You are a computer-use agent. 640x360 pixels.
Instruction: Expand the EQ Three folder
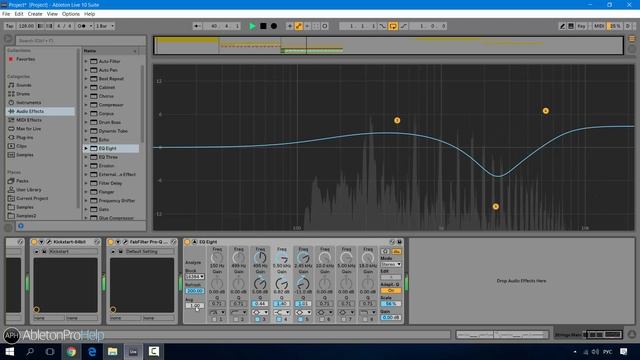pos(86,157)
